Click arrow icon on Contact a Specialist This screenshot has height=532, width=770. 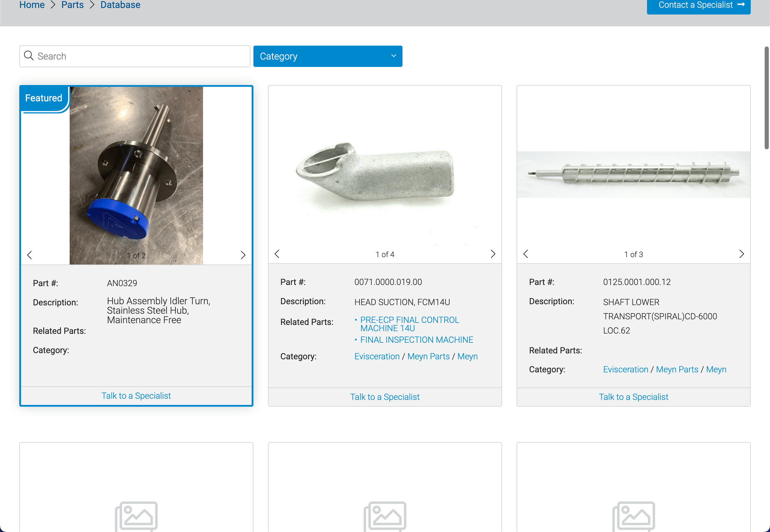(741, 5)
